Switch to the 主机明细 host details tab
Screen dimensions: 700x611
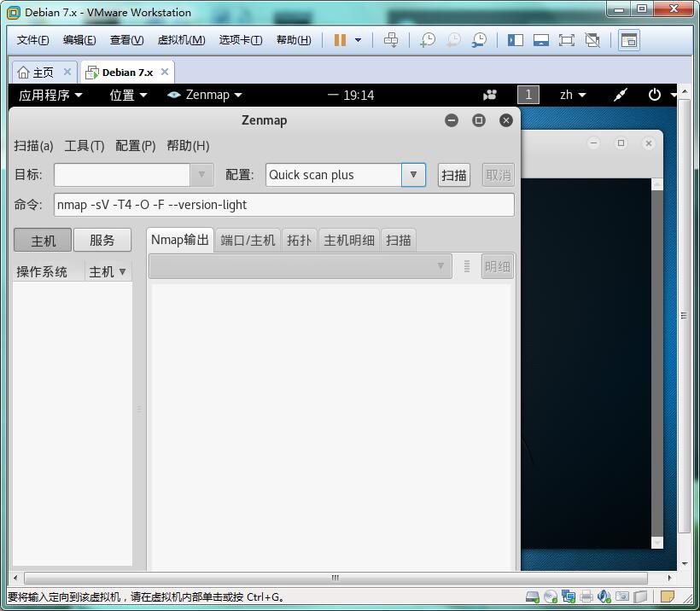coord(349,241)
